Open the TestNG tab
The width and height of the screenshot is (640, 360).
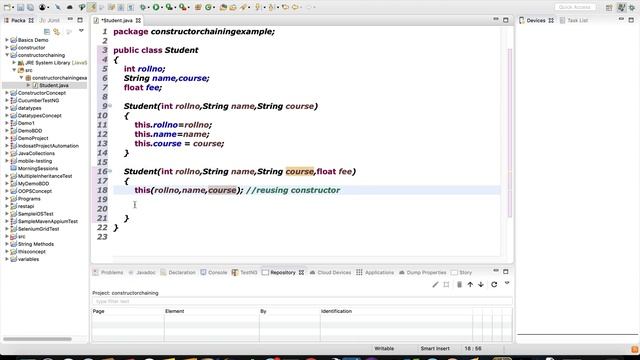[244, 272]
